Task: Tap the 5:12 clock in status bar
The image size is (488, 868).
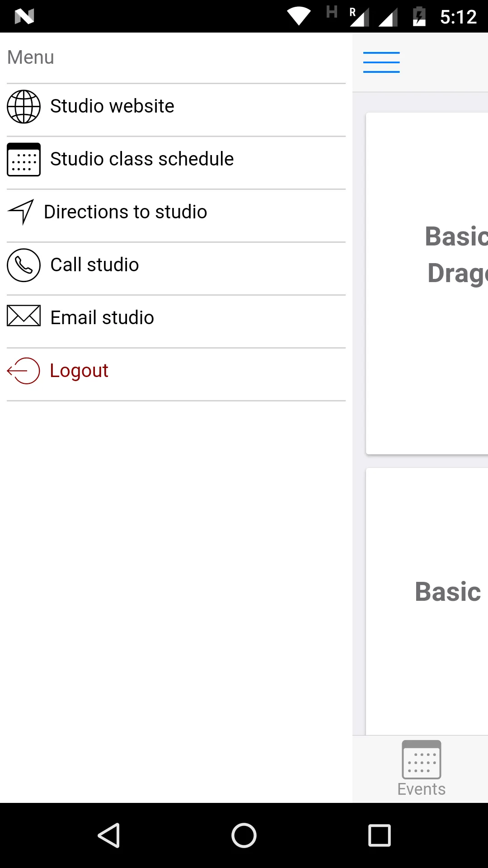Action: click(458, 17)
